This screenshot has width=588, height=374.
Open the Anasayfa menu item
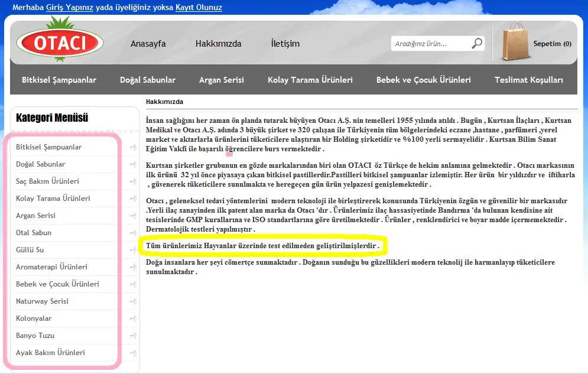click(x=148, y=44)
